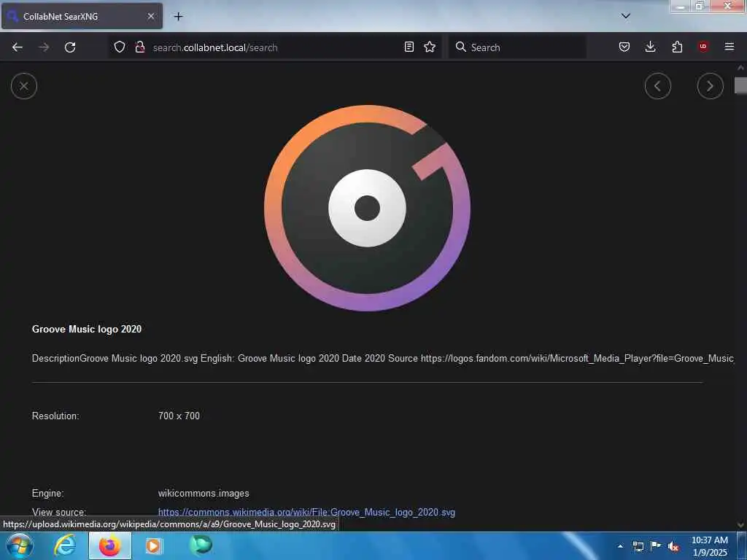Viewport: 747px width, 560px height.
Task: Bookmark this page with star
Action: 430,47
